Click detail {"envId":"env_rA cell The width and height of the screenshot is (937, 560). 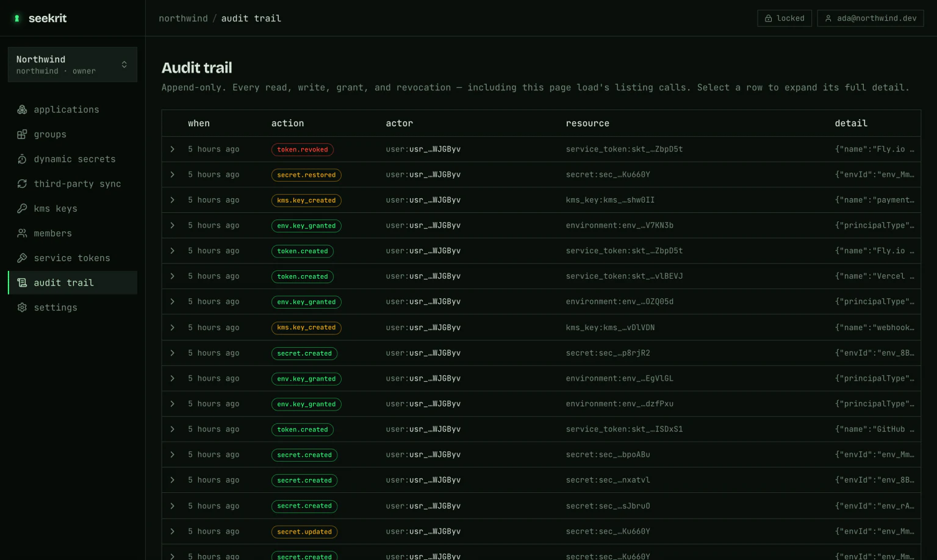point(874,506)
